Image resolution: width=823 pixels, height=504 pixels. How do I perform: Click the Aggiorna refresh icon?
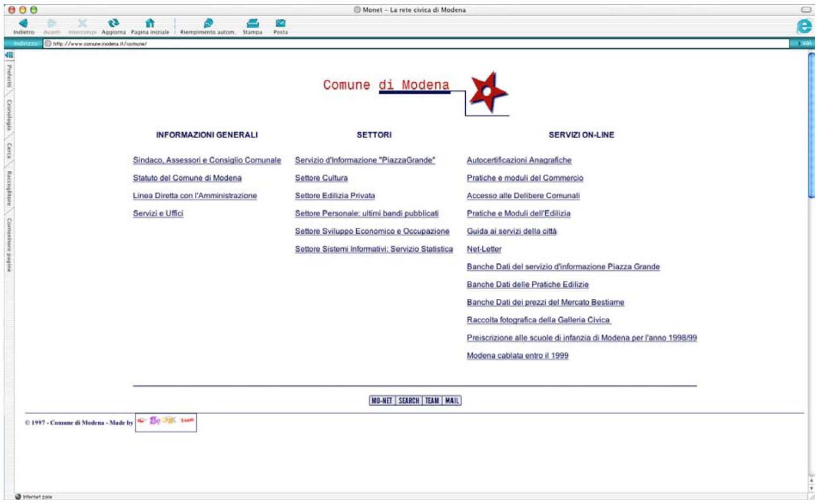(x=113, y=24)
